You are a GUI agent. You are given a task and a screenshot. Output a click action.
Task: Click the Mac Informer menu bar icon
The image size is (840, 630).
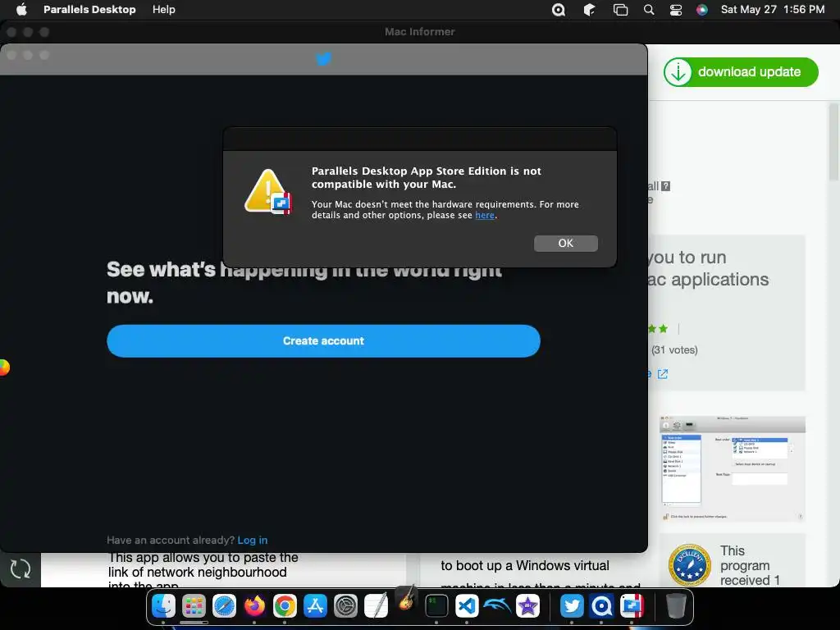(559, 10)
